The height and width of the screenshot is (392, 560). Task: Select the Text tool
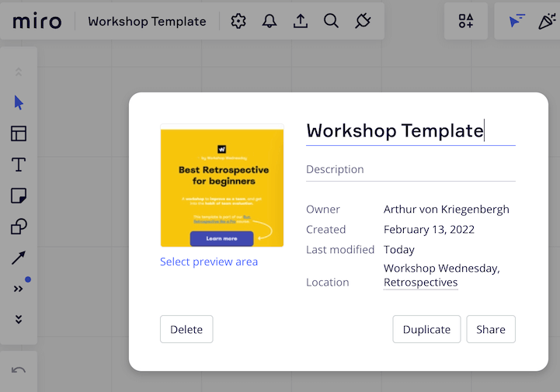[19, 165]
